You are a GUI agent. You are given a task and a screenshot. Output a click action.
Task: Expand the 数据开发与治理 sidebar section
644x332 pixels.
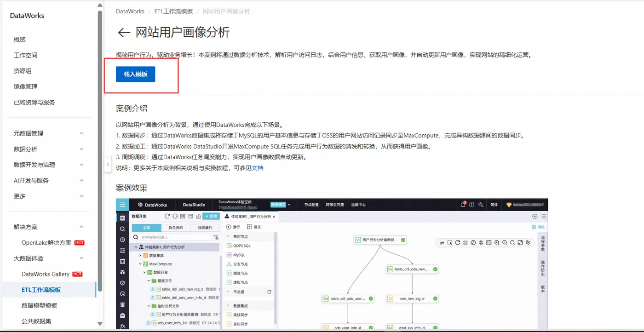(x=49, y=165)
